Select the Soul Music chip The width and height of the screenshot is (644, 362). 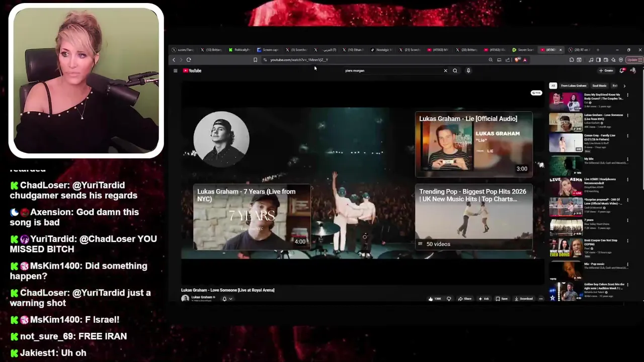(599, 86)
